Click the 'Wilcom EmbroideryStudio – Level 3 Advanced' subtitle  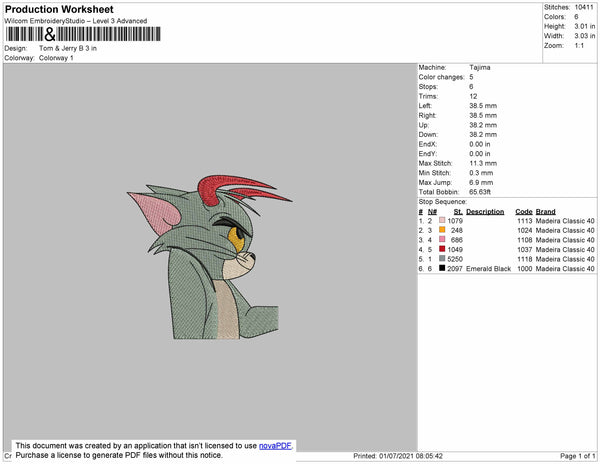point(76,21)
